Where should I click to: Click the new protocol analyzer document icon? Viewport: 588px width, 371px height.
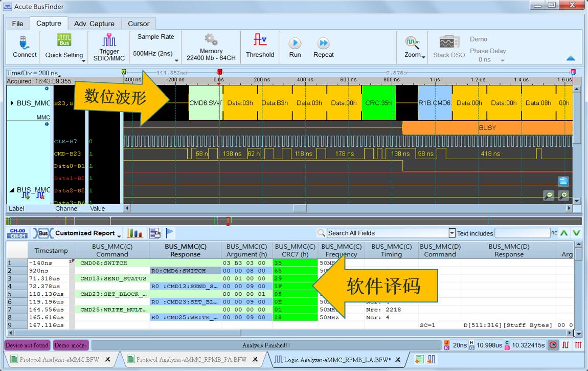(419, 359)
